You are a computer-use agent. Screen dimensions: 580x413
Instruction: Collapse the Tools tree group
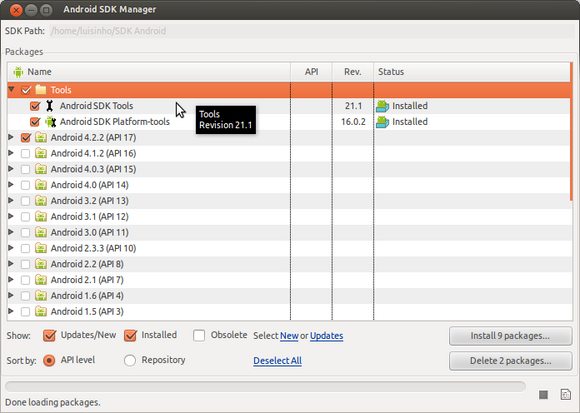click(11, 89)
